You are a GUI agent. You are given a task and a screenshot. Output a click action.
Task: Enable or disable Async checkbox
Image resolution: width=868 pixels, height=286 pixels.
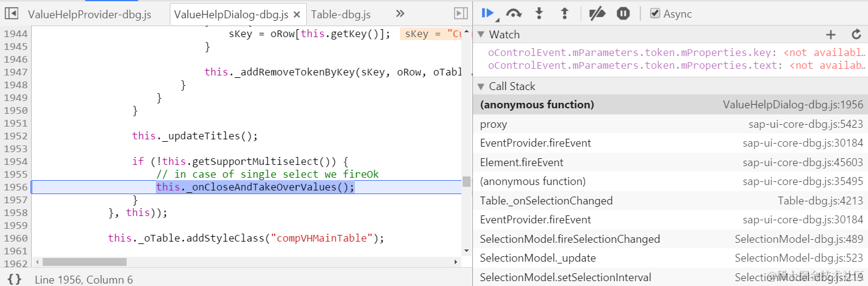(655, 13)
